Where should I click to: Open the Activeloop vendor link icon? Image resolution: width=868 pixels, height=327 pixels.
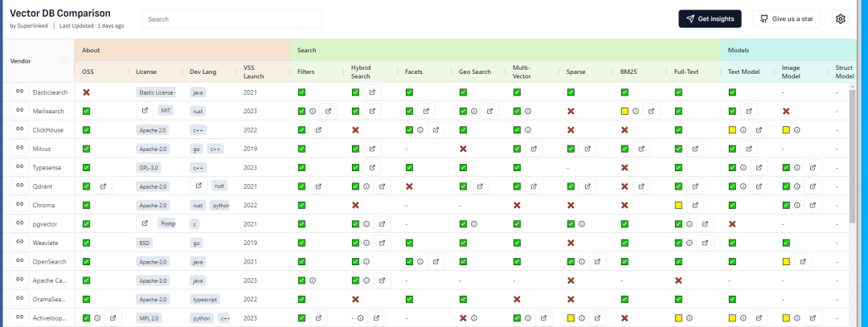(x=19, y=317)
